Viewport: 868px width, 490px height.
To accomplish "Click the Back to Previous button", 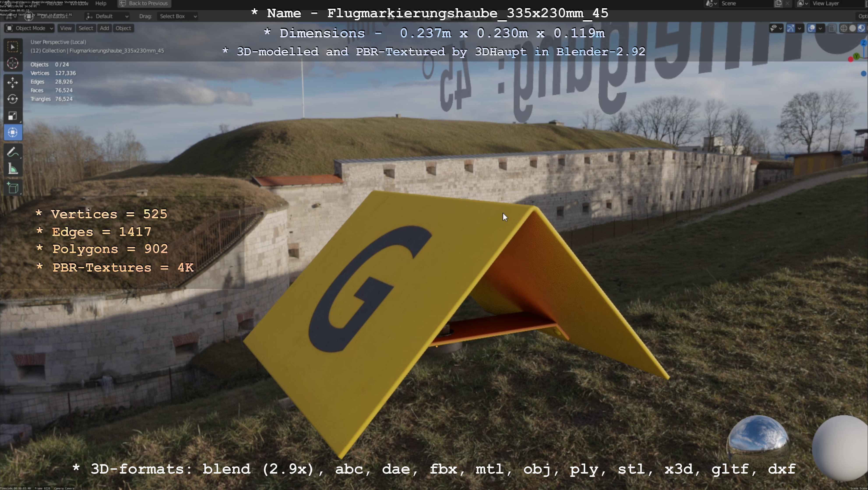I will (x=144, y=3).
